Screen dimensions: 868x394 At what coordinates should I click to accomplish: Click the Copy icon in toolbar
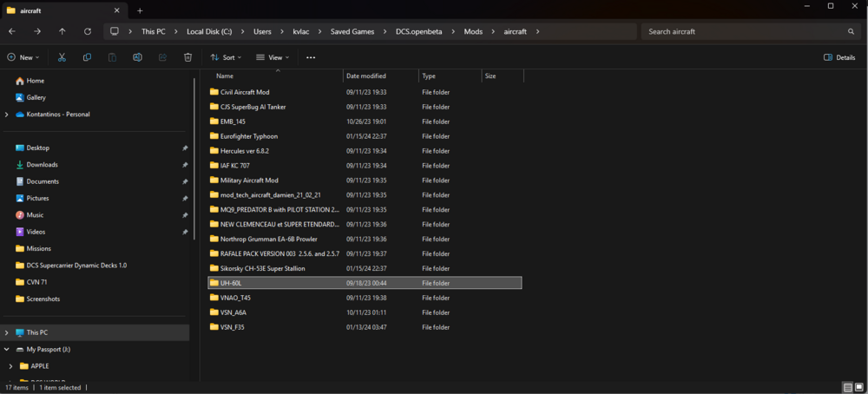pyautogui.click(x=87, y=57)
